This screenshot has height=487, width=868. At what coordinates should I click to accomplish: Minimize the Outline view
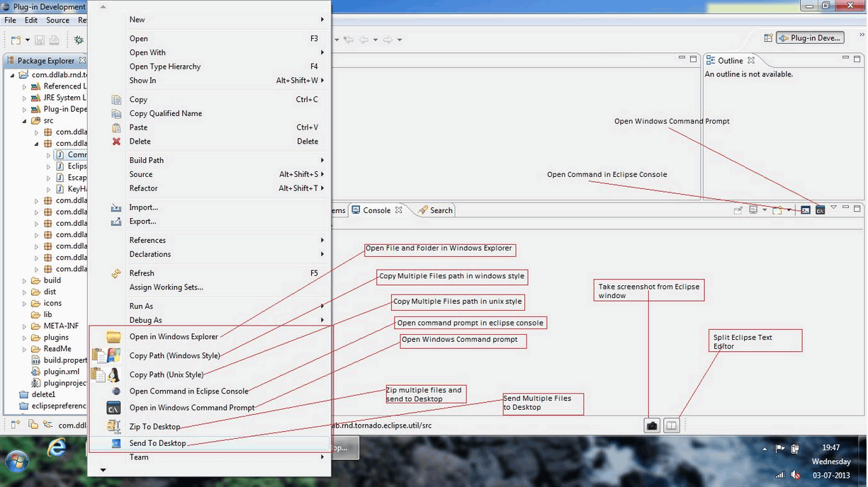point(845,59)
